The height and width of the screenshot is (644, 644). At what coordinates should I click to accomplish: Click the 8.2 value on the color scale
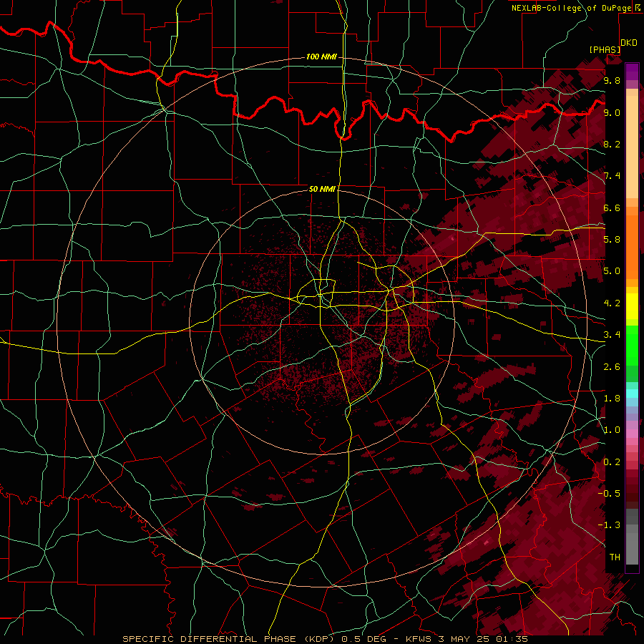[612, 144]
